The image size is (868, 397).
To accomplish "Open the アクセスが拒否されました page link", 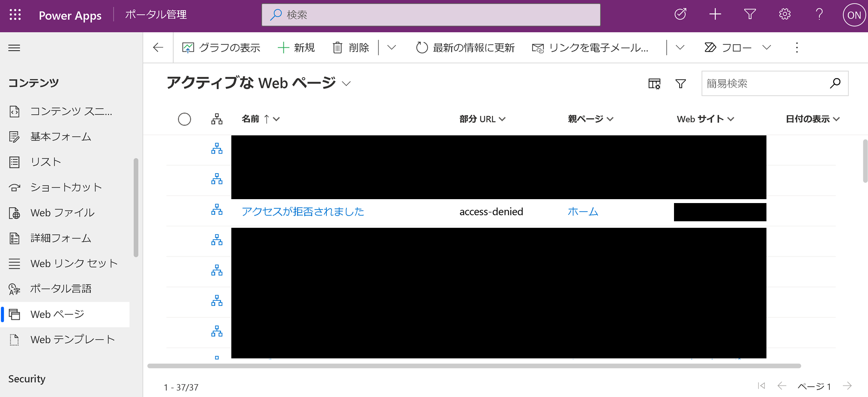I will pyautogui.click(x=303, y=212).
